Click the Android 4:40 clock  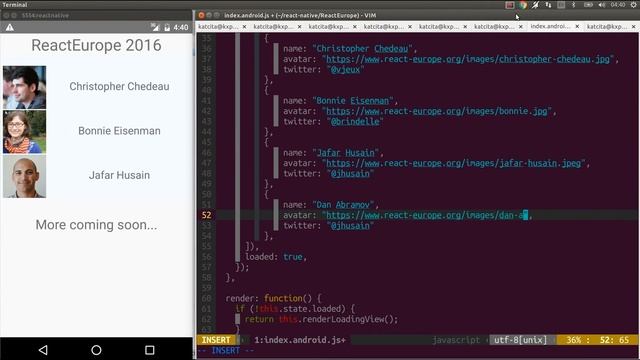(181, 27)
